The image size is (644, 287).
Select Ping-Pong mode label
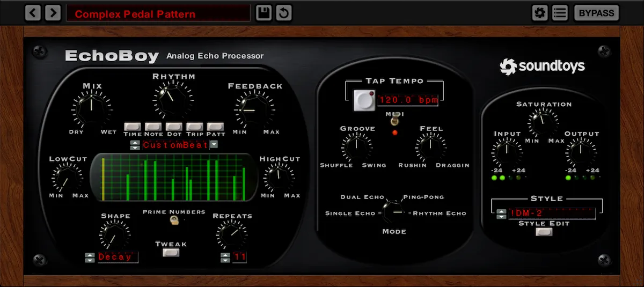point(423,197)
